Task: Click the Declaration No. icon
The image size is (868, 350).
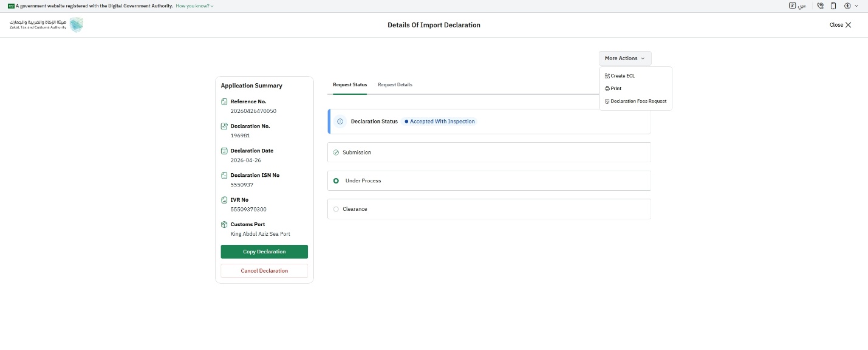Action: pyautogui.click(x=224, y=126)
